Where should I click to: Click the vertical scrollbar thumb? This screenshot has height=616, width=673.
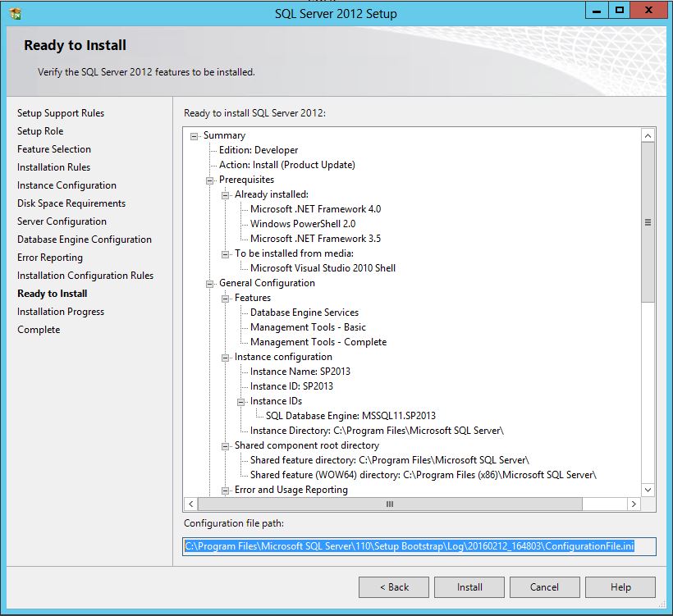click(648, 222)
